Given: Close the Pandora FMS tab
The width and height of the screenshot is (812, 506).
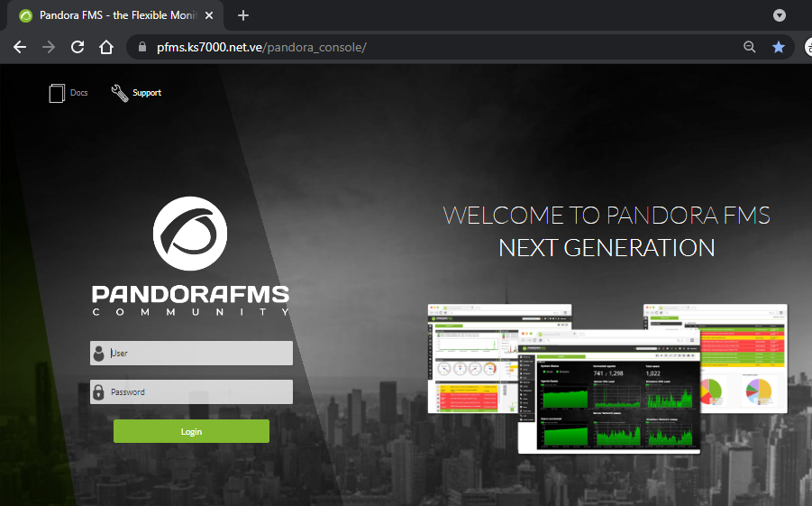Looking at the screenshot, I should click(x=209, y=15).
